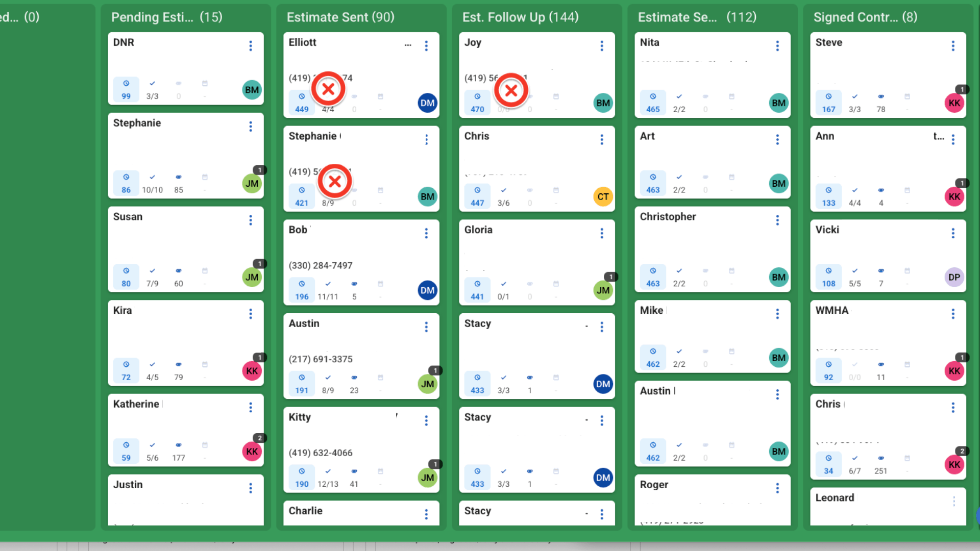Open the three-dot menu on WMHA card
Screen dimensions: 980x551
point(953,314)
